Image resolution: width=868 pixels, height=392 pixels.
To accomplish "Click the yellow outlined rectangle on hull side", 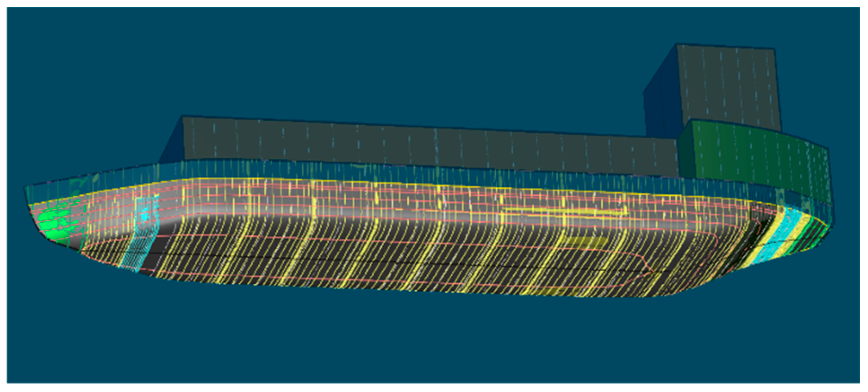I will (561, 212).
